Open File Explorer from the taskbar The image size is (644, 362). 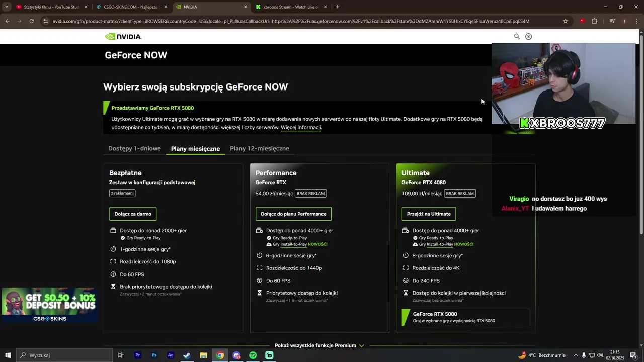pyautogui.click(x=203, y=355)
